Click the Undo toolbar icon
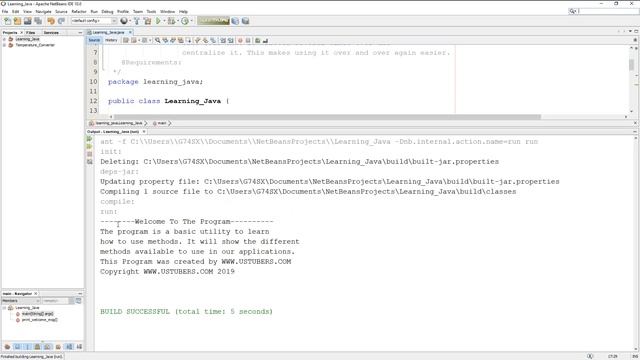This screenshot has width=640, height=360. (51, 21)
